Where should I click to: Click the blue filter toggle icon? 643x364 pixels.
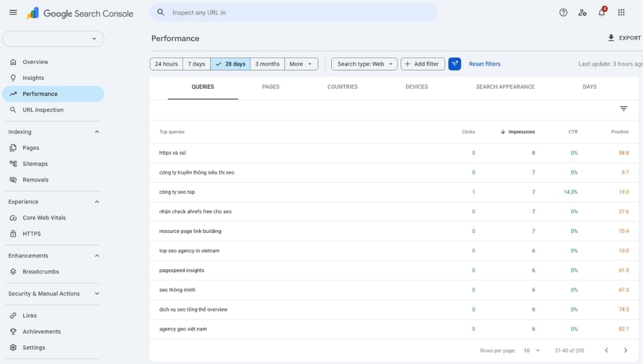[x=454, y=64]
